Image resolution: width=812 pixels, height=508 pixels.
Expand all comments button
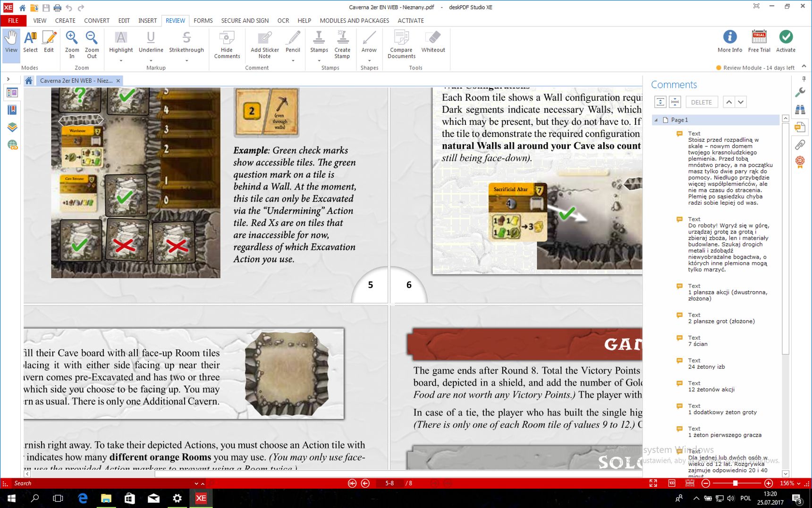(660, 102)
